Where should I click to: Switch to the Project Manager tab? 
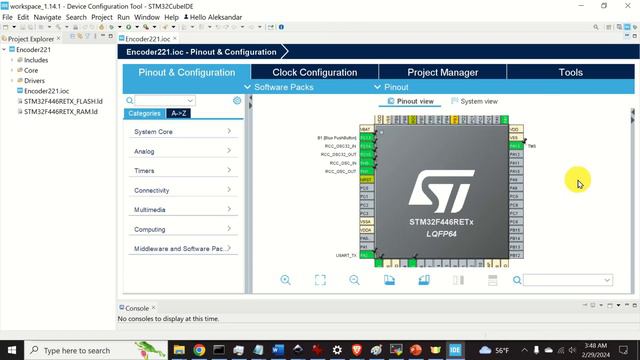pyautogui.click(x=442, y=72)
